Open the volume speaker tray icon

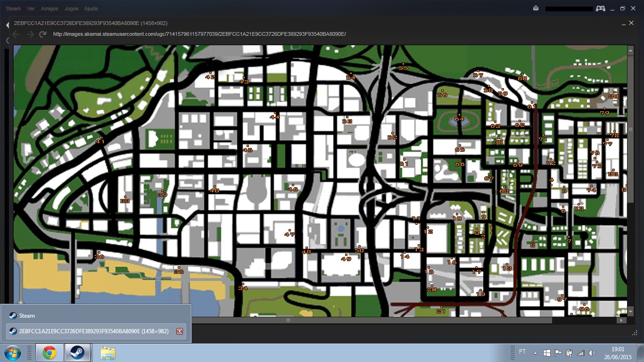(592, 353)
